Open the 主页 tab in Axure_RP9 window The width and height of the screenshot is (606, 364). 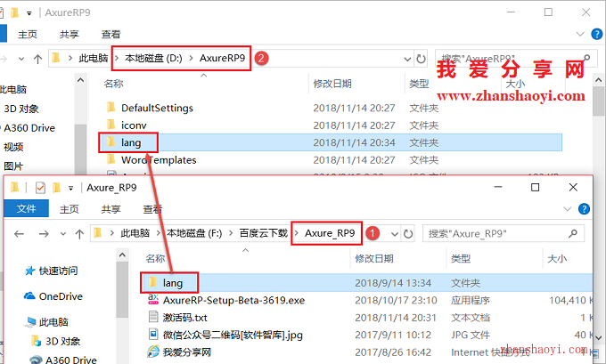[x=70, y=209]
